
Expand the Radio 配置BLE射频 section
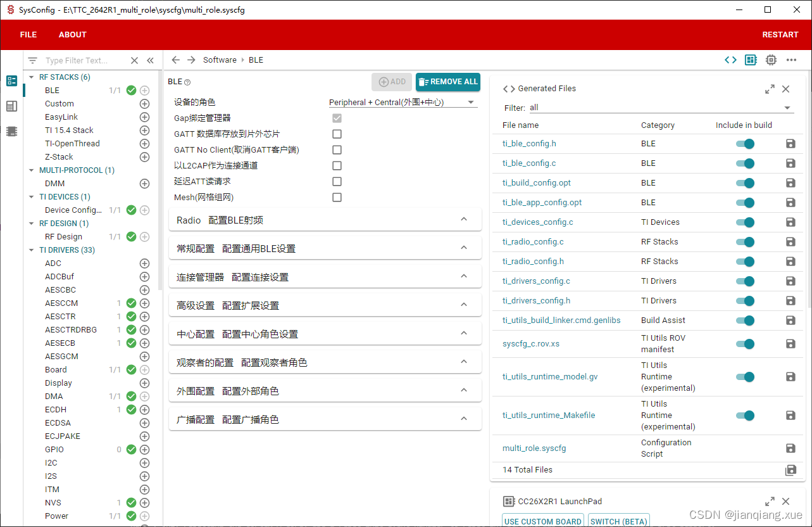[325, 220]
